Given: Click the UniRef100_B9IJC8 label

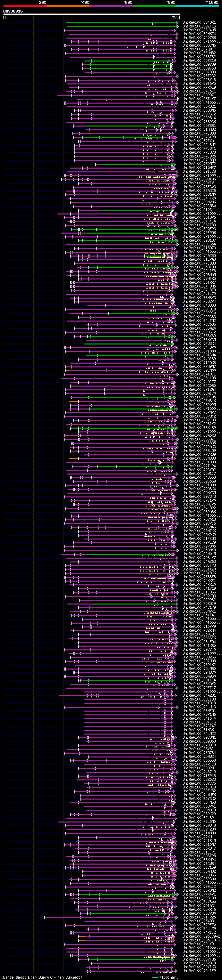Looking at the screenshot, I should coord(199,172).
